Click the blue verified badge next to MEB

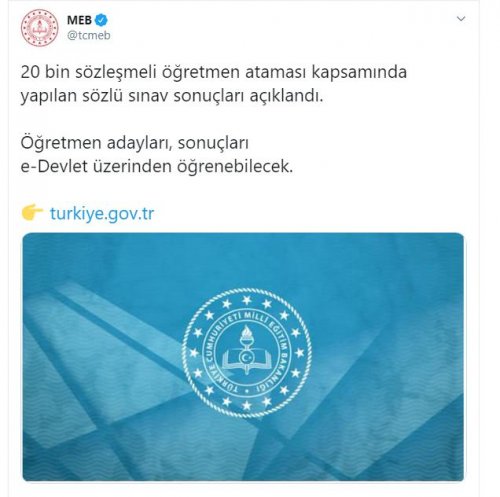coord(101,20)
